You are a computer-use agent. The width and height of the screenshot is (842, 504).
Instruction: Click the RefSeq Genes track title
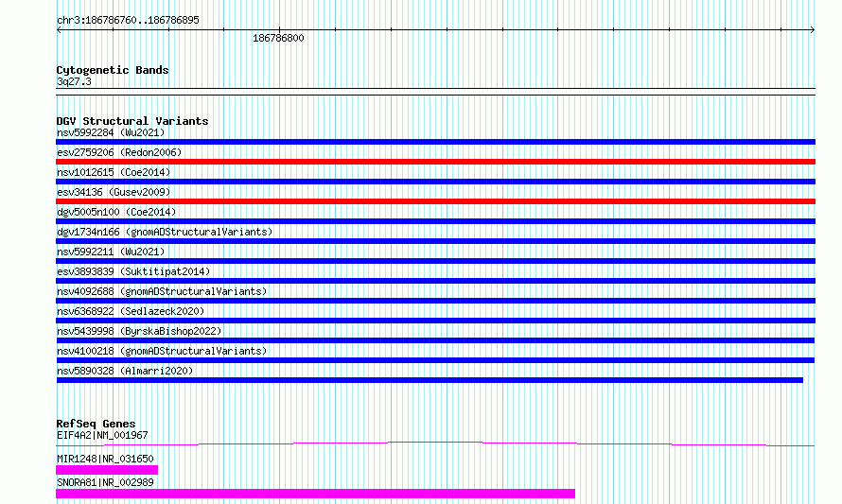point(96,424)
